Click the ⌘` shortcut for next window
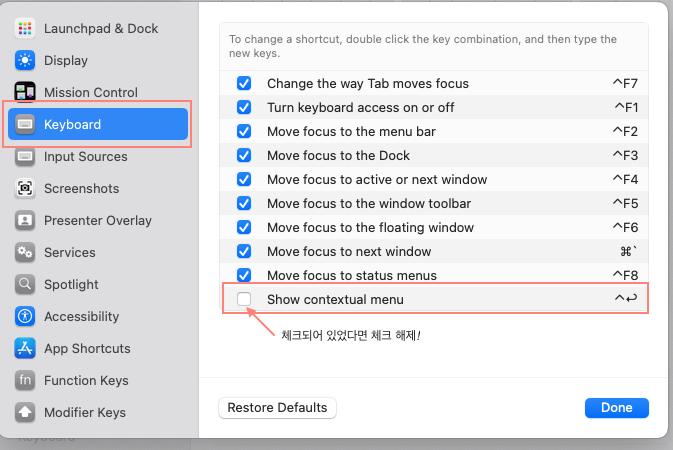The width and height of the screenshot is (673, 450). coord(628,252)
